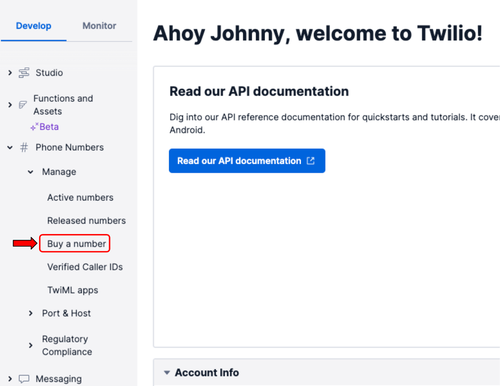
Task: Expand the Messaging section chevron
Action: 10,379
